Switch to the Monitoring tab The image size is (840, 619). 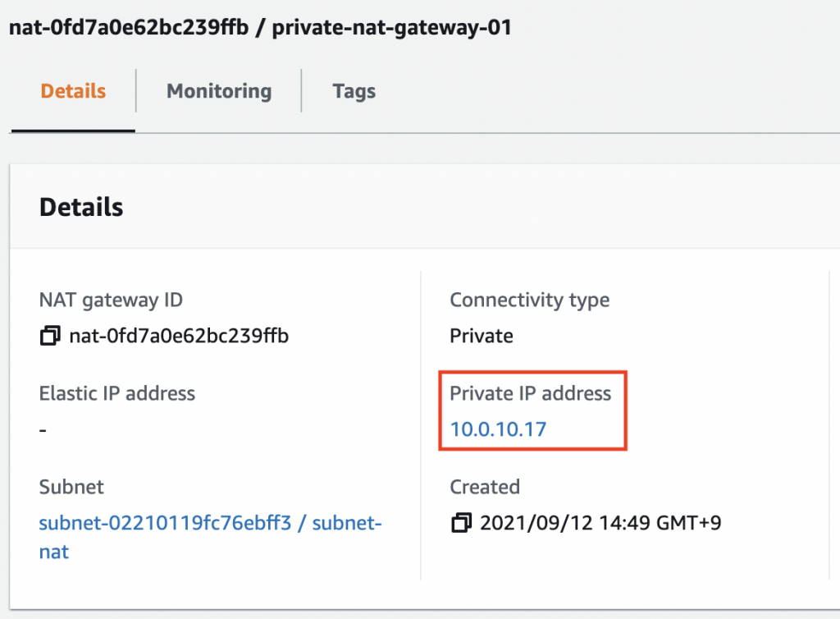click(x=219, y=91)
